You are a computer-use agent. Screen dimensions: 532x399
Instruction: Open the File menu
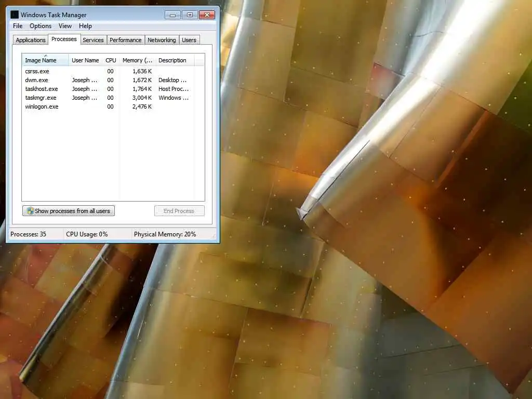click(18, 26)
